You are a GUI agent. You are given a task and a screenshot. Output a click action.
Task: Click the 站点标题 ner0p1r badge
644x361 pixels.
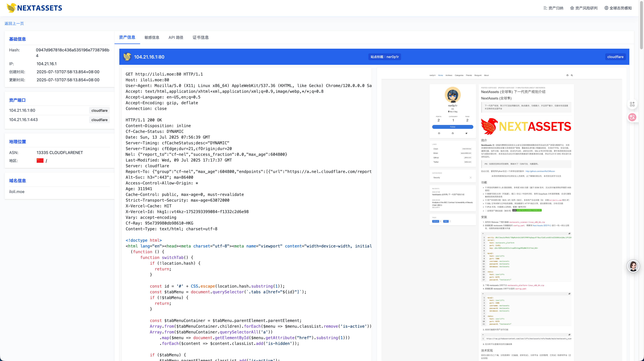[384, 57]
